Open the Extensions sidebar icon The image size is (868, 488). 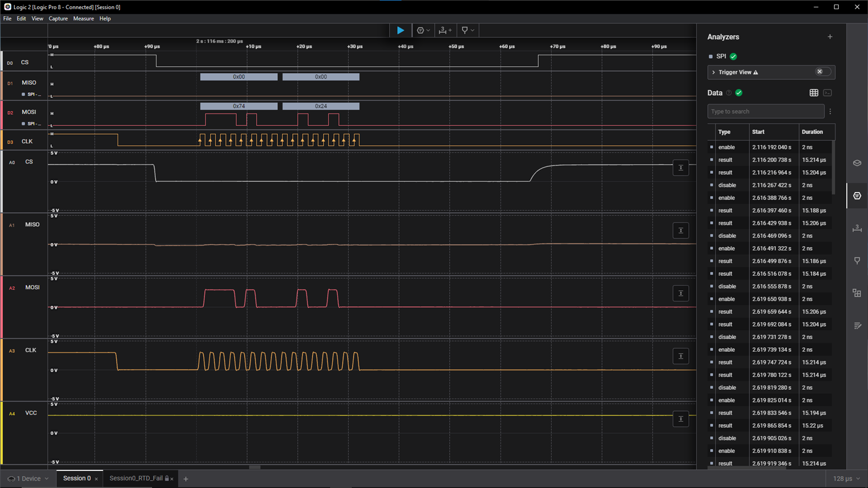pyautogui.click(x=857, y=293)
